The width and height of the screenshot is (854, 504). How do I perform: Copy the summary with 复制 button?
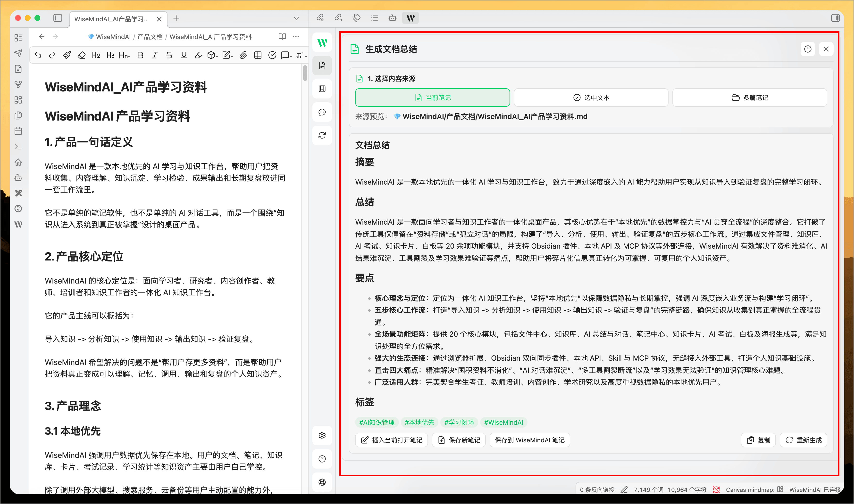click(x=759, y=440)
